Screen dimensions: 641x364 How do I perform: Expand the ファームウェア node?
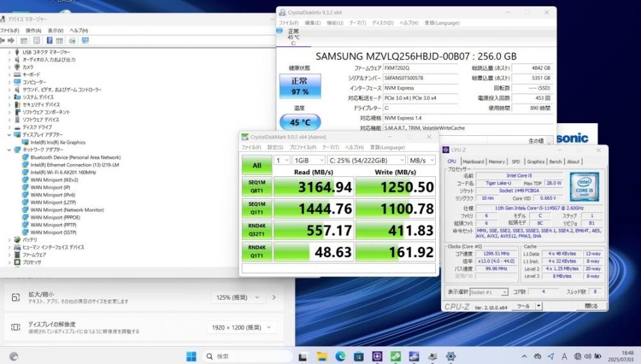pyautogui.click(x=10, y=255)
